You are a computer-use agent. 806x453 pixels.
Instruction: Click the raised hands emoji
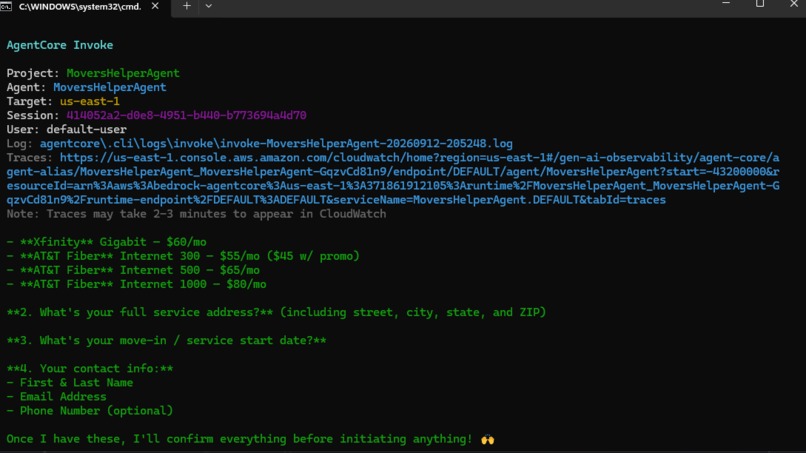tap(487, 439)
